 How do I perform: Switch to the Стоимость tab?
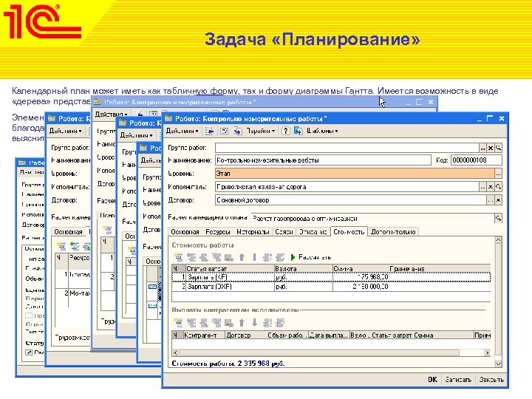coord(349,232)
